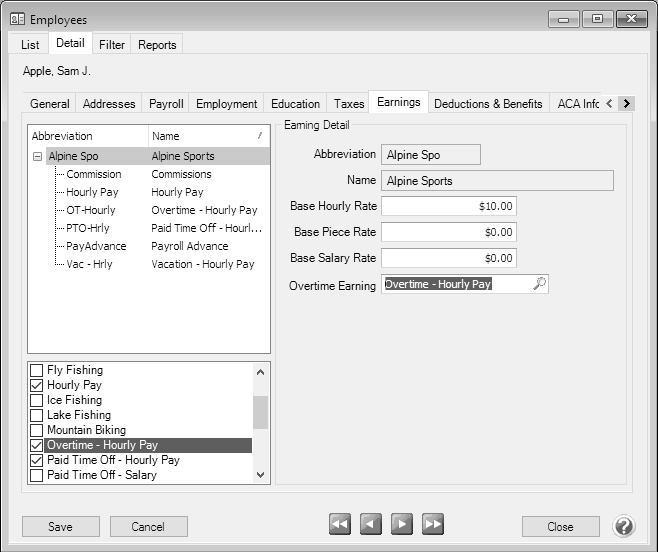This screenshot has width=658, height=552.
Task: Go to the previous employee record
Action: point(371,525)
